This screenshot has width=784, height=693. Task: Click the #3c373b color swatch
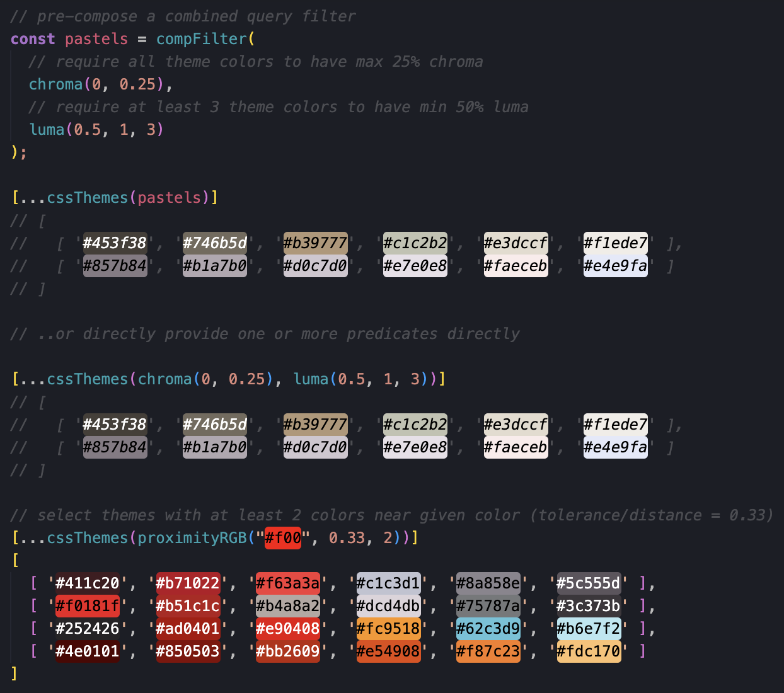589,605
